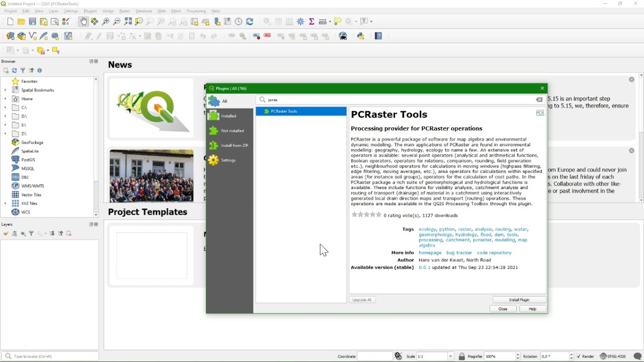Open the measure tool dropdown arrow
This screenshot has height=362, width=644.
point(330,22)
